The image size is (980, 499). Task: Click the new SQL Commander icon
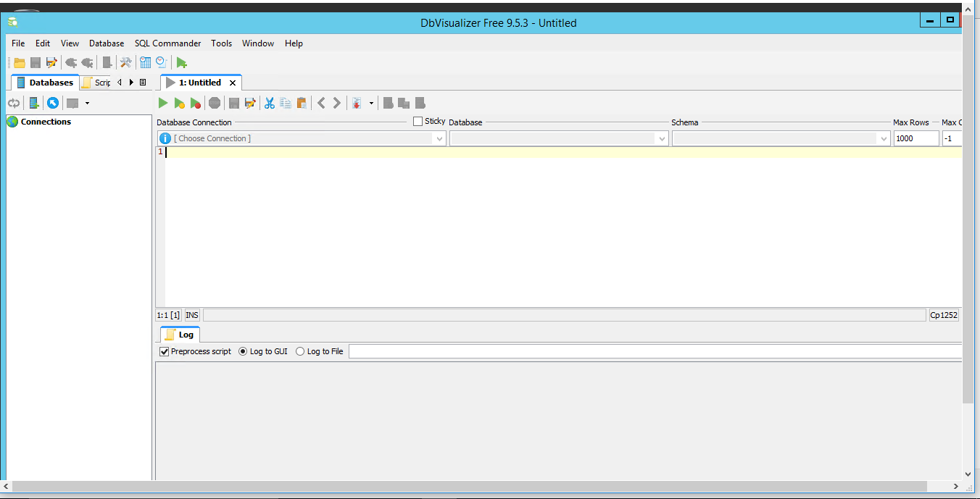coord(181,63)
